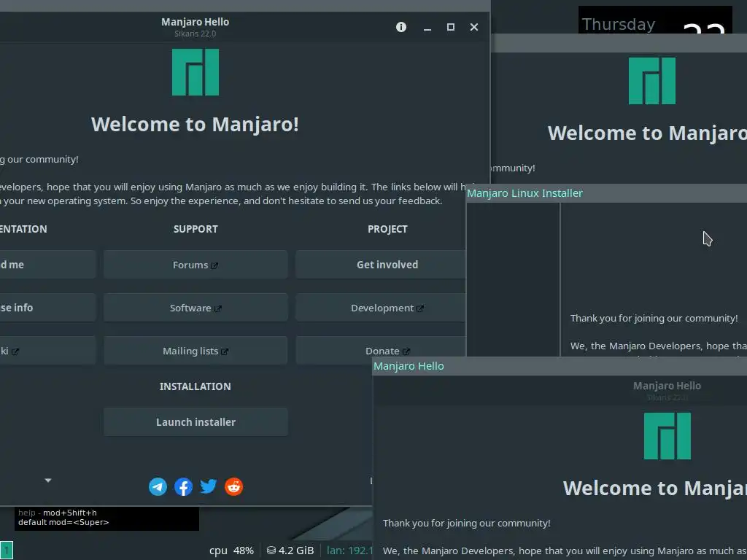Click the "default mod=<Super>" hint text
Screen dimensions: 747x560
[x=63, y=522]
